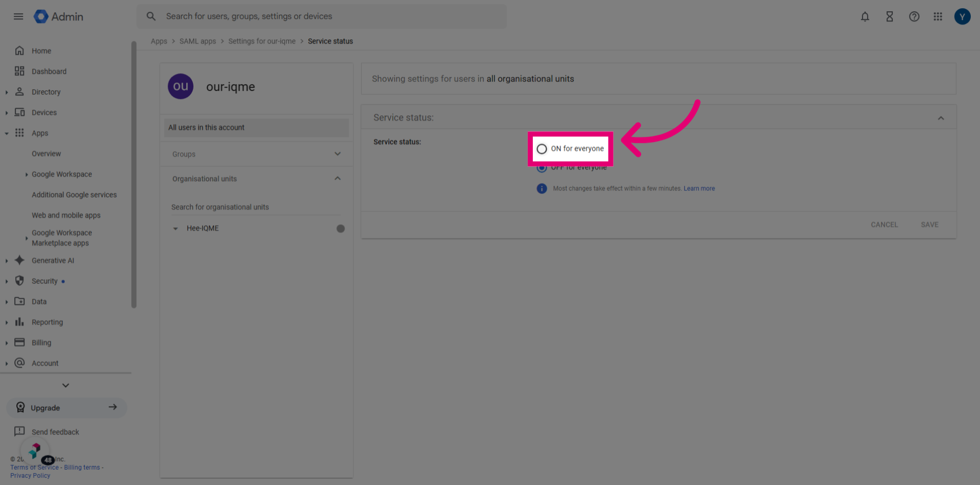Viewport: 980px width, 485px height.
Task: Click the info icon beside changes note
Action: pos(542,188)
